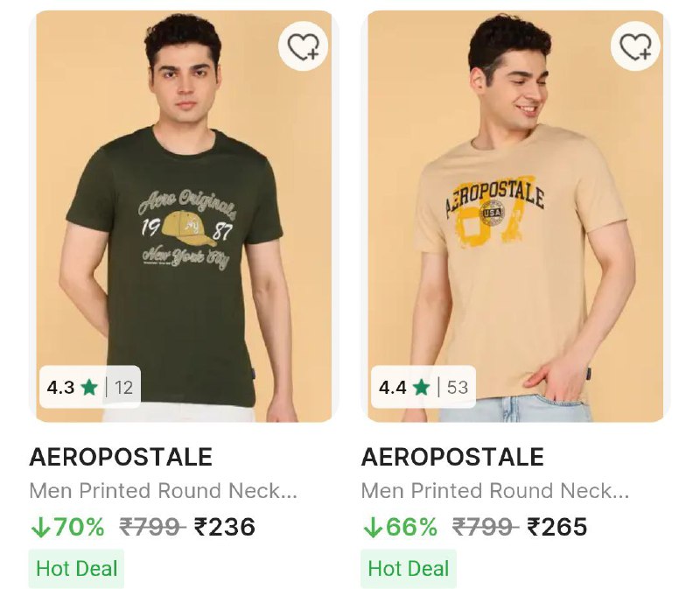Image resolution: width=700 pixels, height=589 pixels.
Task: Click the right AEROPOSTALE brand name
Action: point(452,457)
